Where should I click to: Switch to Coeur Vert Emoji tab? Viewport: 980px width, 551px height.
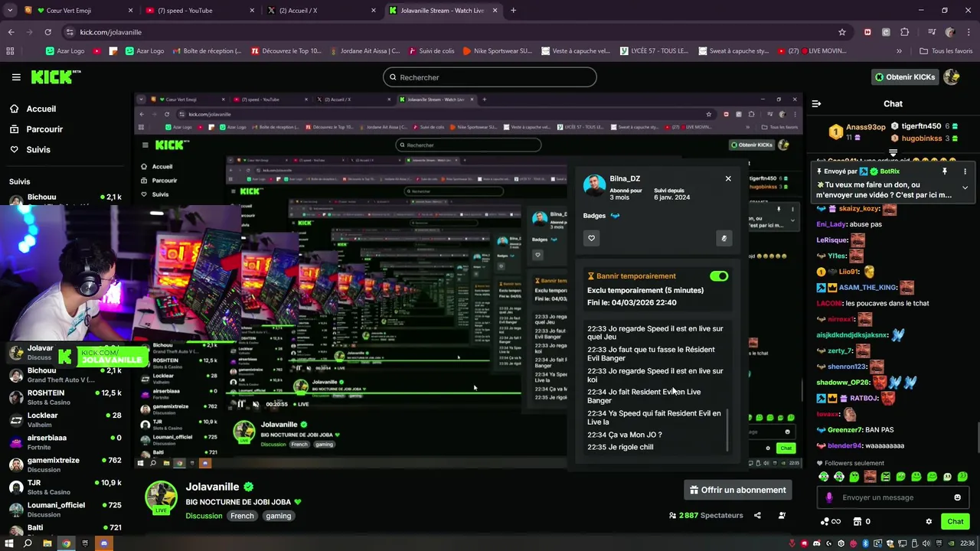tap(77, 11)
